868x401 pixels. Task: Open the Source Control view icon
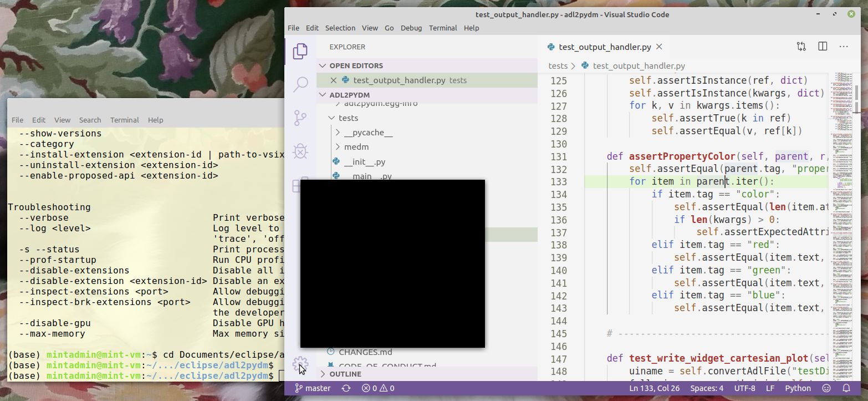point(300,118)
